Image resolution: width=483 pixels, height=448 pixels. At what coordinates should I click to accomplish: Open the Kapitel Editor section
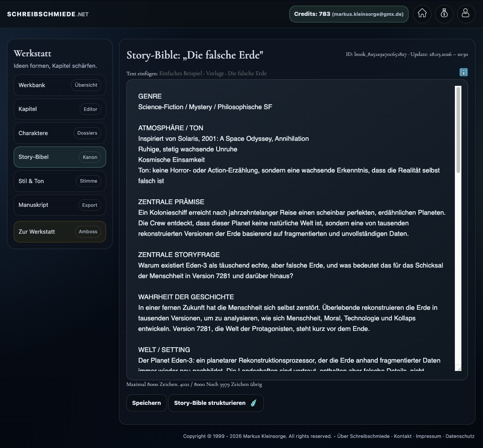tap(59, 109)
